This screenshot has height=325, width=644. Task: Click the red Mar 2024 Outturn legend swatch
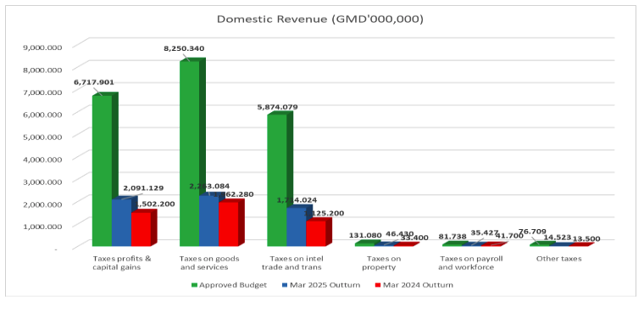378,285
